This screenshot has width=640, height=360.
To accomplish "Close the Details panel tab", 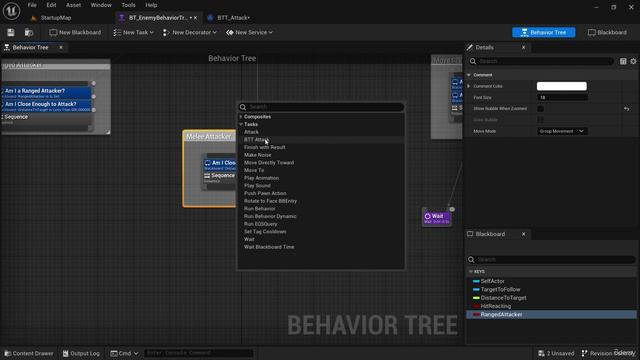I will [x=524, y=47].
